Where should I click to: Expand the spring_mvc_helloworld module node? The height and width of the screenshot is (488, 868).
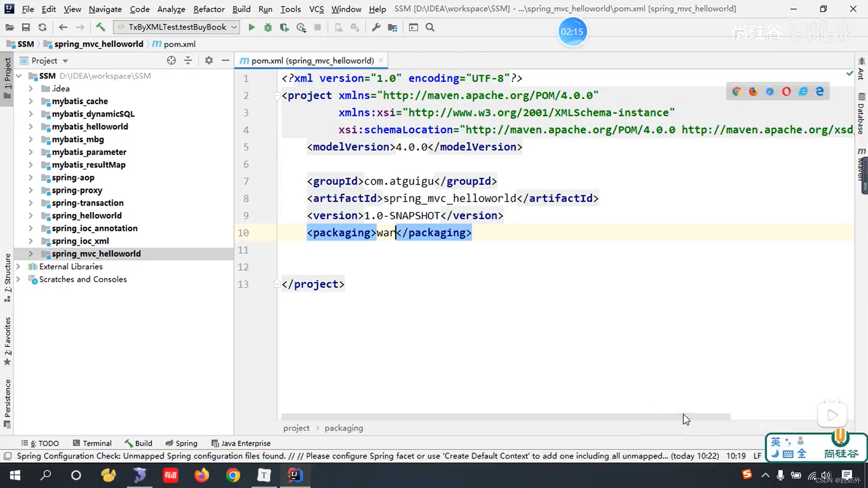31,254
